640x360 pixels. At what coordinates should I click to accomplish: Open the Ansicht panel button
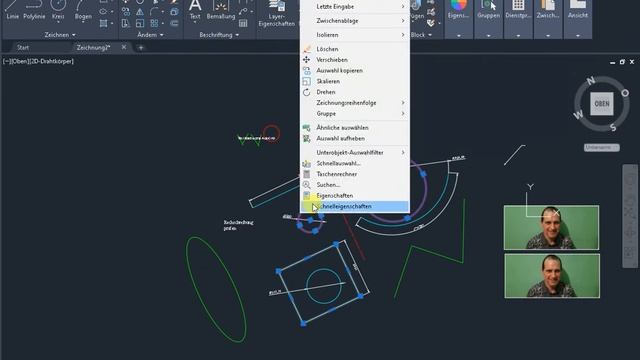[x=578, y=10]
